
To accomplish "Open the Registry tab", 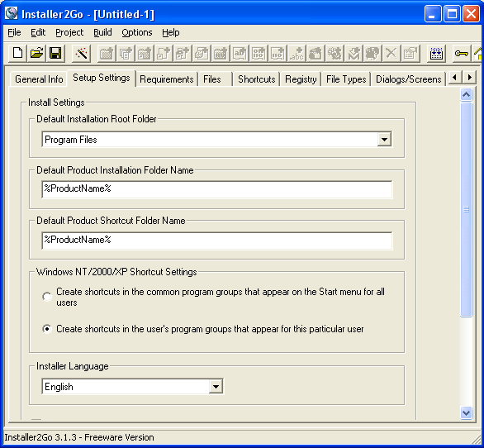I will 301,79.
